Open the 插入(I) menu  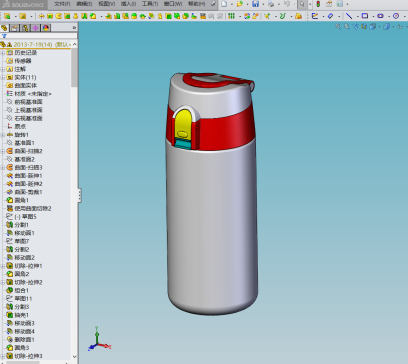128,4
